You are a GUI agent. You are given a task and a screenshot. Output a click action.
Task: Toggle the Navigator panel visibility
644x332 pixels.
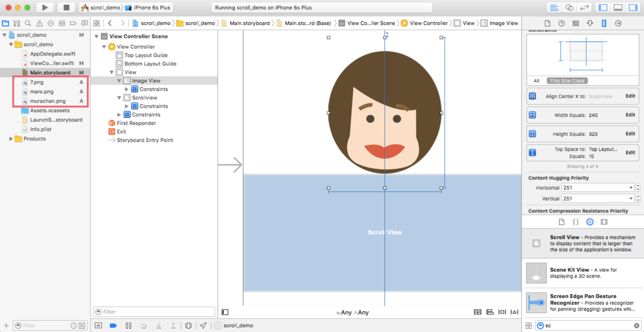click(x=603, y=8)
